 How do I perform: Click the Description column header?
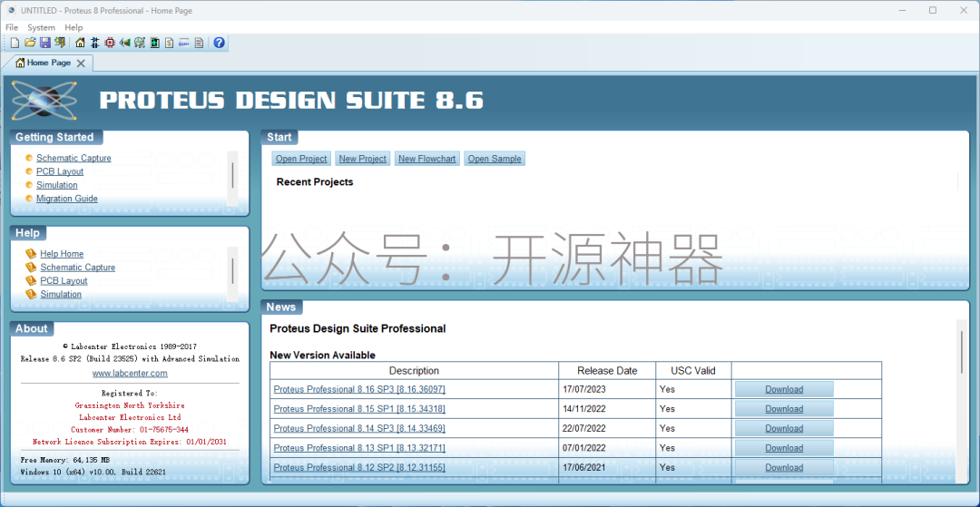pyautogui.click(x=414, y=370)
